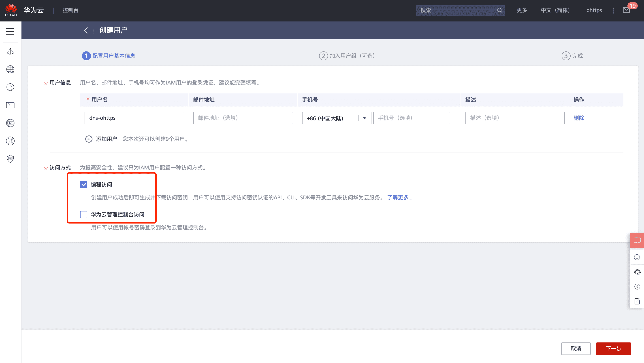Open the hamburger menu in sidebar
This screenshot has height=363, width=644.
(10, 32)
